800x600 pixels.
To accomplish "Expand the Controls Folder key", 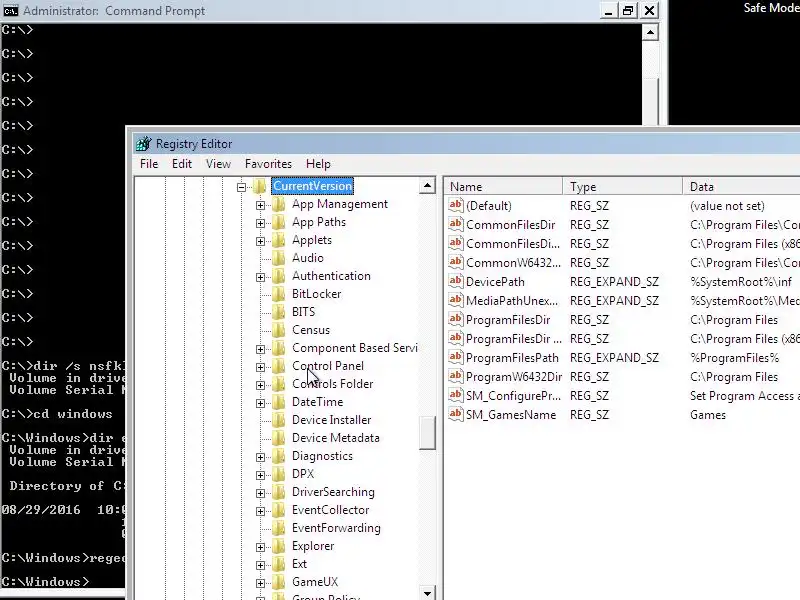I will click(260, 385).
